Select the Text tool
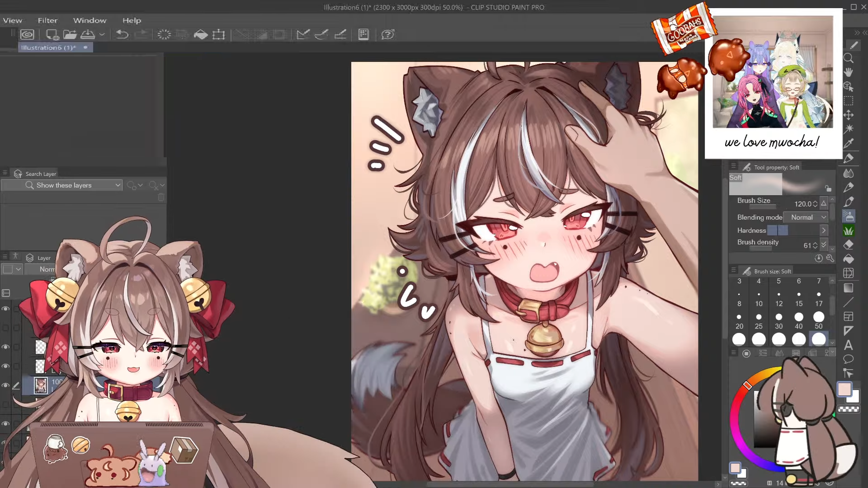 [849, 345]
